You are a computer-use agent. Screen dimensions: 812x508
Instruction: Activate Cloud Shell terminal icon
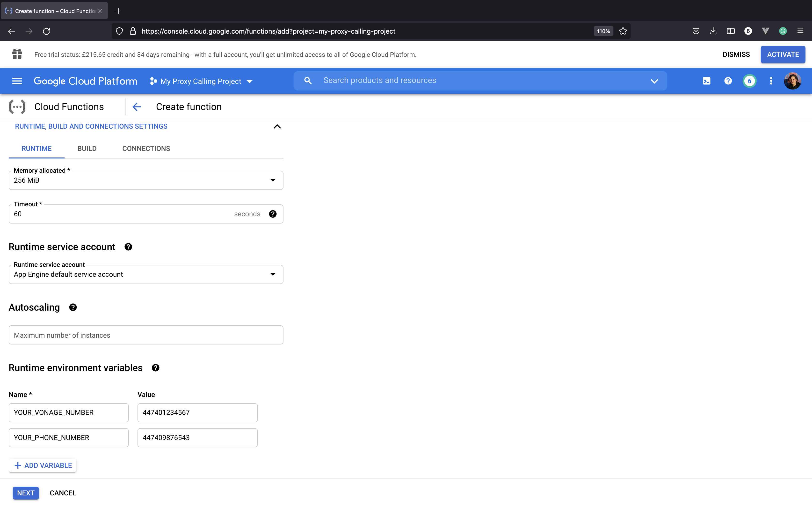pos(706,81)
